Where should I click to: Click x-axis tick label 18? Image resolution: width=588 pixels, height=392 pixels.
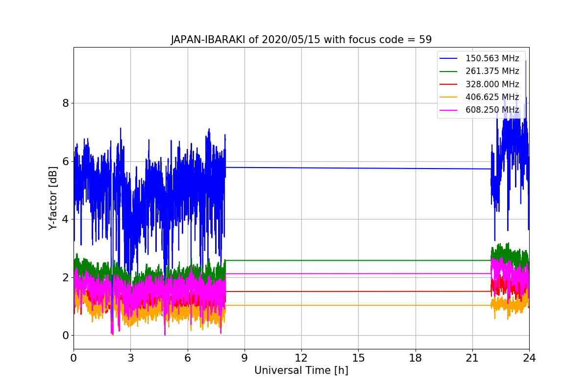pyautogui.click(x=415, y=358)
